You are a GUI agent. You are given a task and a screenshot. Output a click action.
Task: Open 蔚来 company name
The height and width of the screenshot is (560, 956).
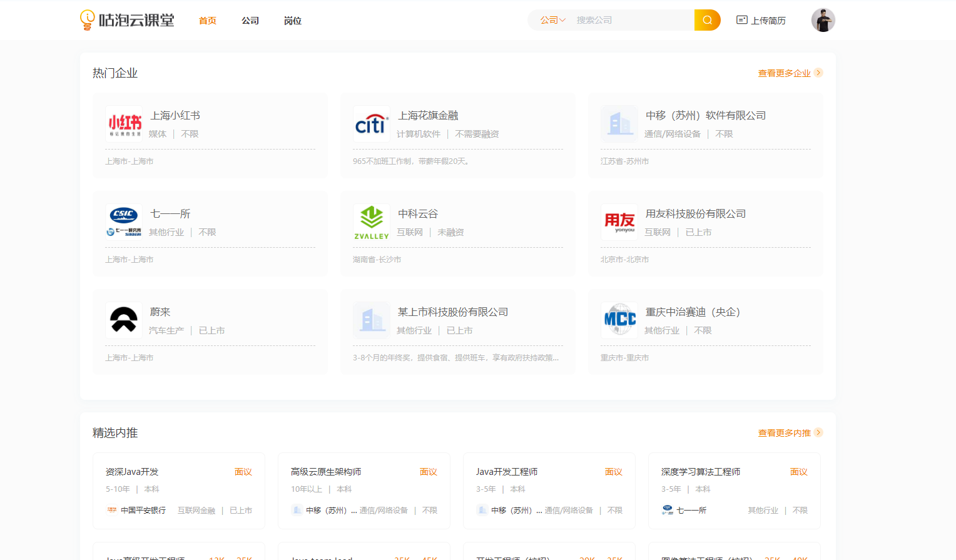pyautogui.click(x=160, y=312)
